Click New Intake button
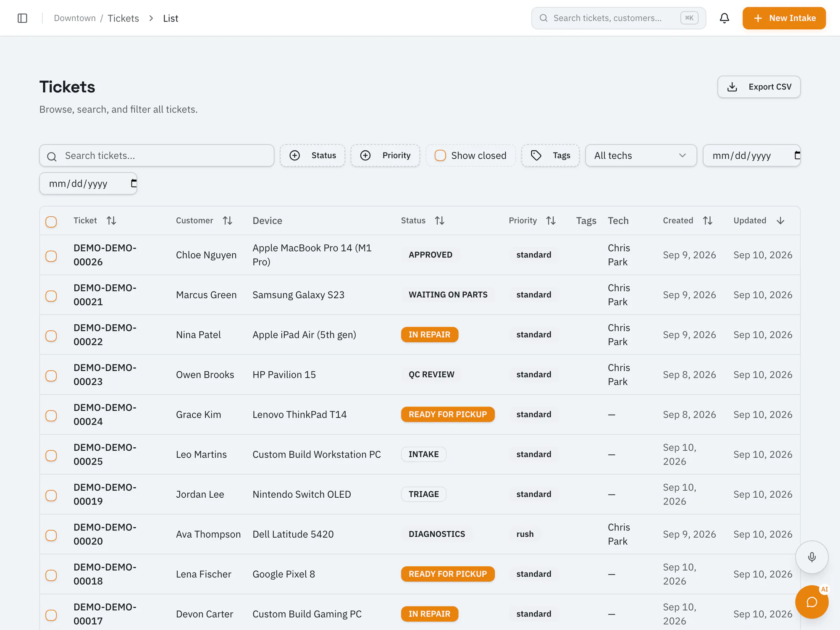 (x=784, y=18)
